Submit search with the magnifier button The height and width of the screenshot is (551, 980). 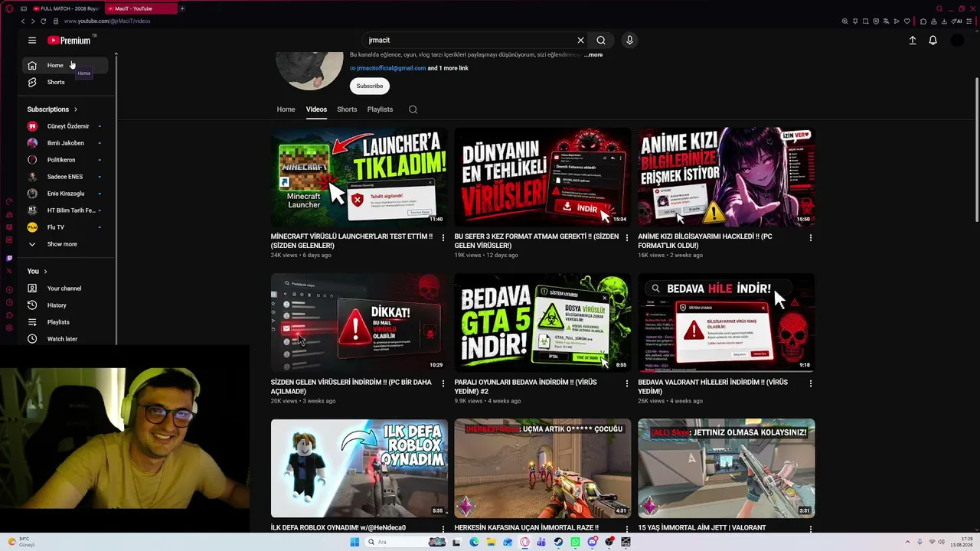click(601, 41)
